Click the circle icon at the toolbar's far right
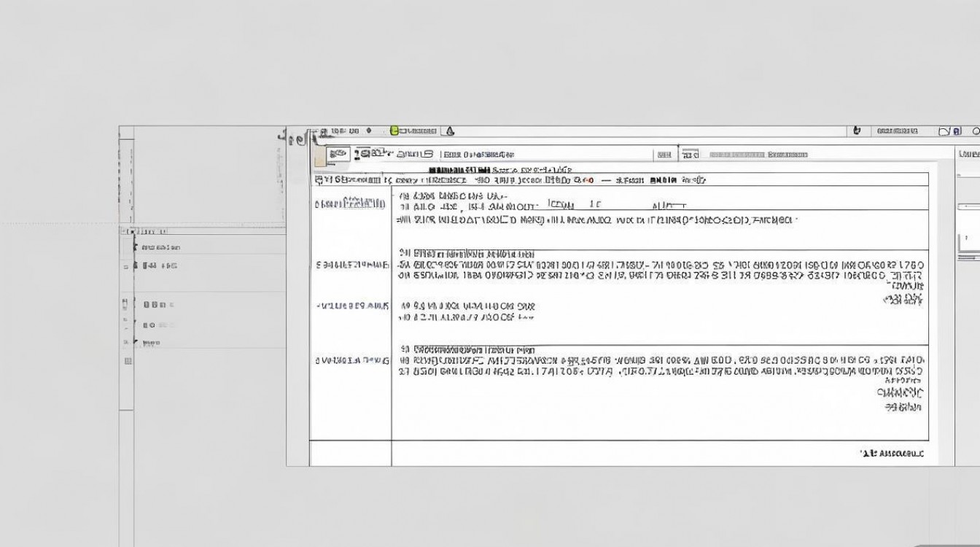 tap(976, 131)
